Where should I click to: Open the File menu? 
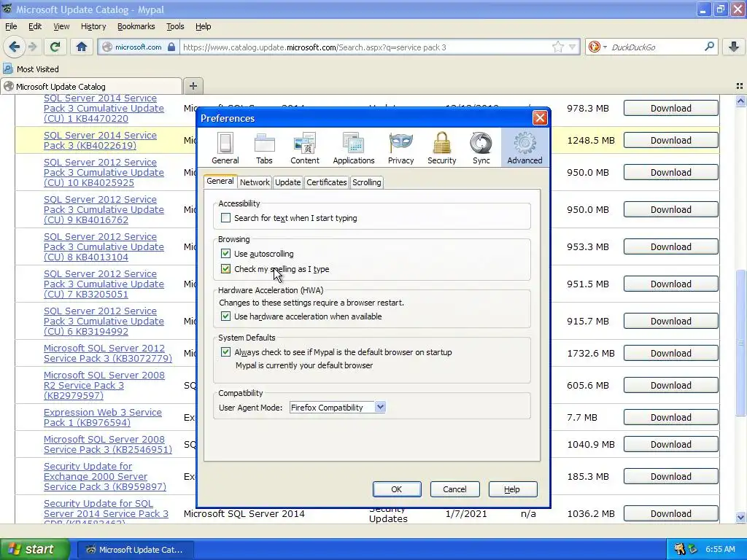point(11,26)
